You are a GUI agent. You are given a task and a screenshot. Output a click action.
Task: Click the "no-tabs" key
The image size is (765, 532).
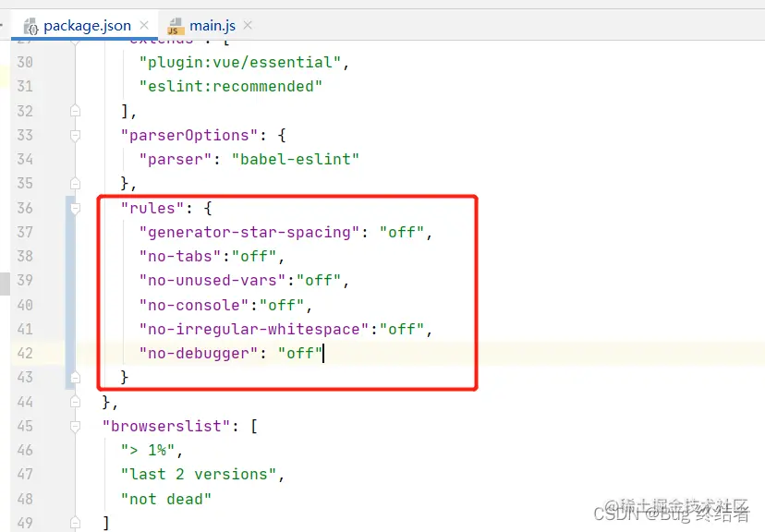click(180, 257)
